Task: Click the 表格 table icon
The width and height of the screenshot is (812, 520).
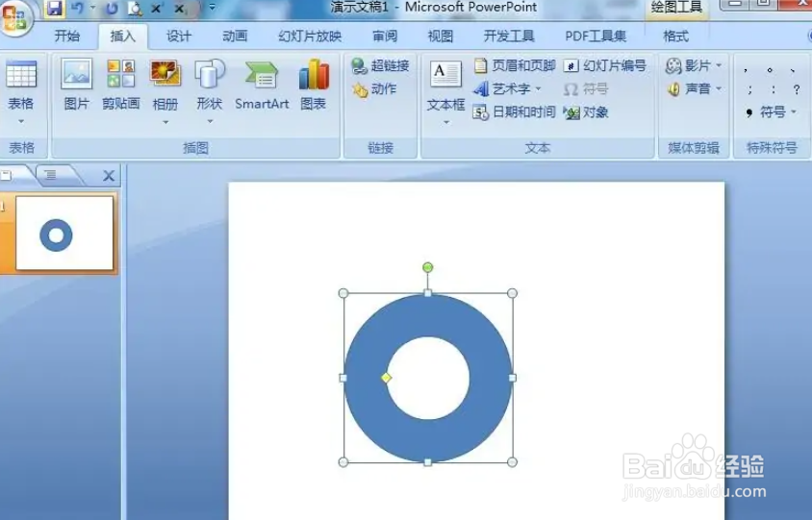Action: pos(21,85)
